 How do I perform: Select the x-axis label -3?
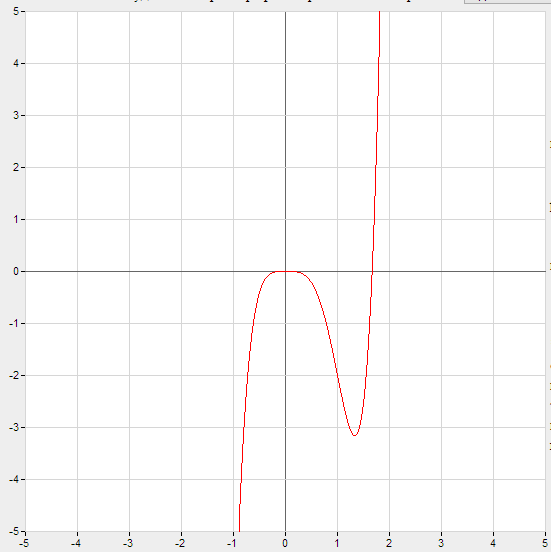point(128,544)
